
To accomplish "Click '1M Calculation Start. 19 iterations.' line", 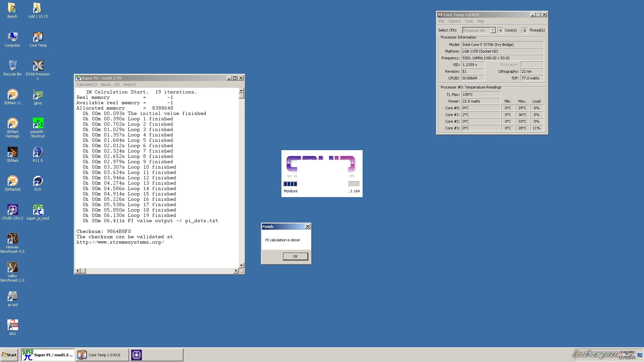I will click(142, 92).
